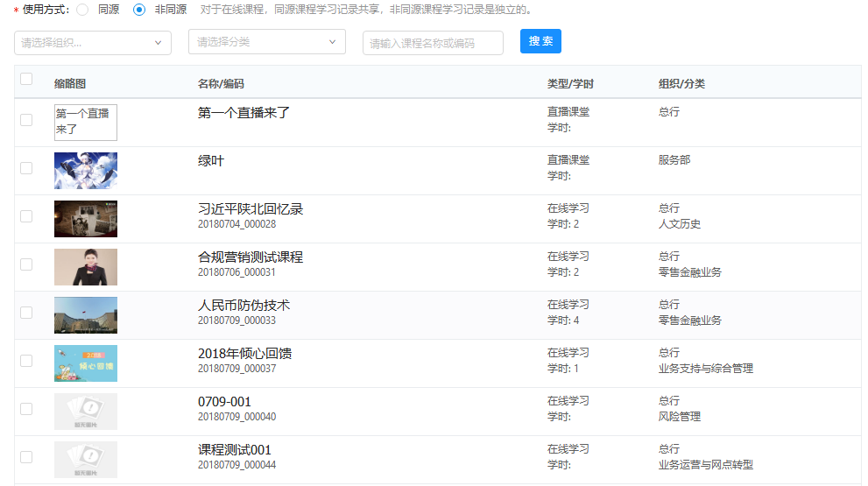
Task: Click placeholder image icon for 0709-001
Action: tap(85, 412)
